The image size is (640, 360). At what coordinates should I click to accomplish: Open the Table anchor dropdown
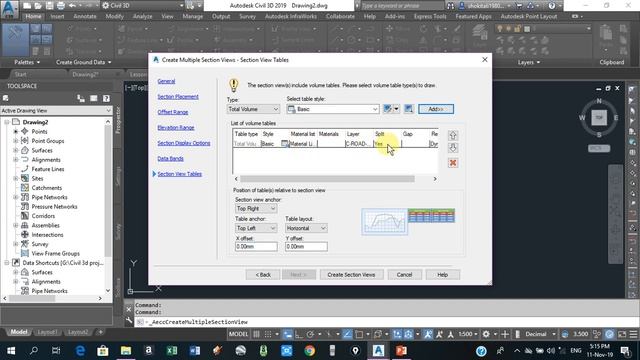(x=256, y=228)
